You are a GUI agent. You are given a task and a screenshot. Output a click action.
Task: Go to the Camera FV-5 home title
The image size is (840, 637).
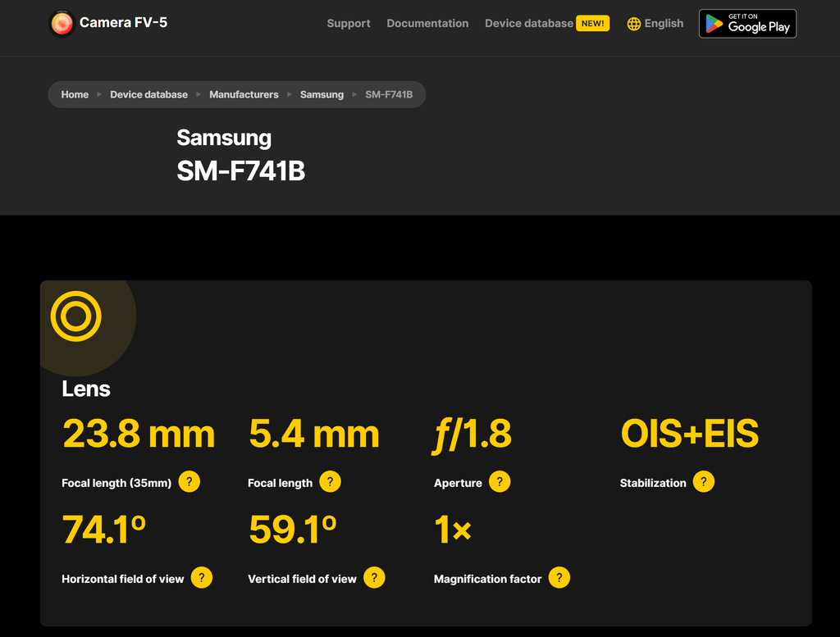[x=123, y=22]
